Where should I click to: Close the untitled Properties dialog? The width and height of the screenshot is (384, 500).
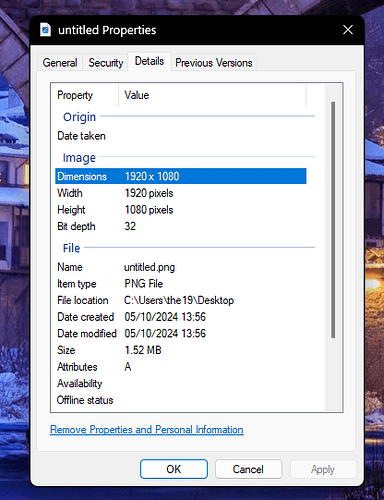tap(348, 30)
